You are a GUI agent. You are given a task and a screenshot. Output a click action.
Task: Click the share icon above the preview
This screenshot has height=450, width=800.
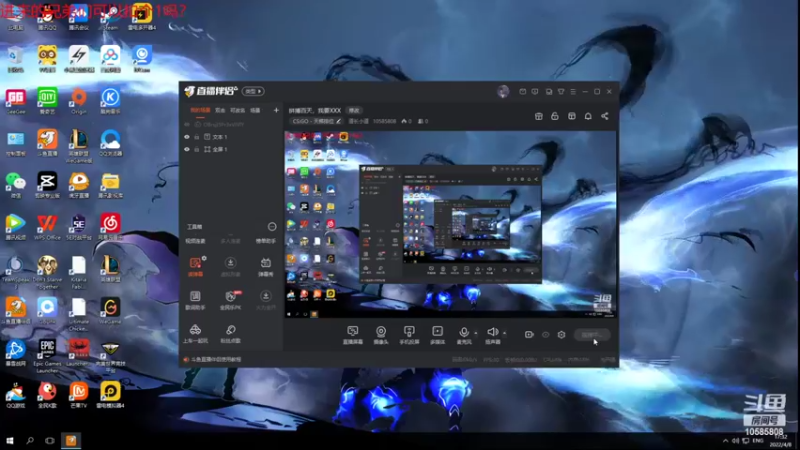[x=605, y=116]
